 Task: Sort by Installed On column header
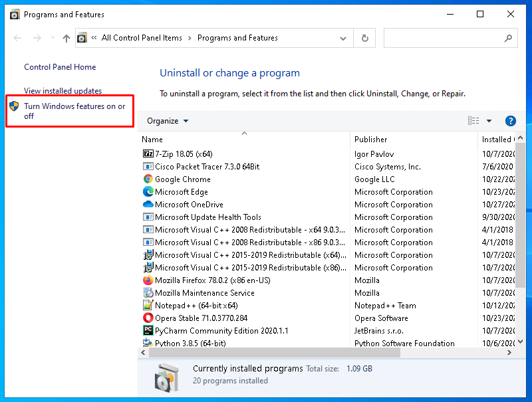497,140
